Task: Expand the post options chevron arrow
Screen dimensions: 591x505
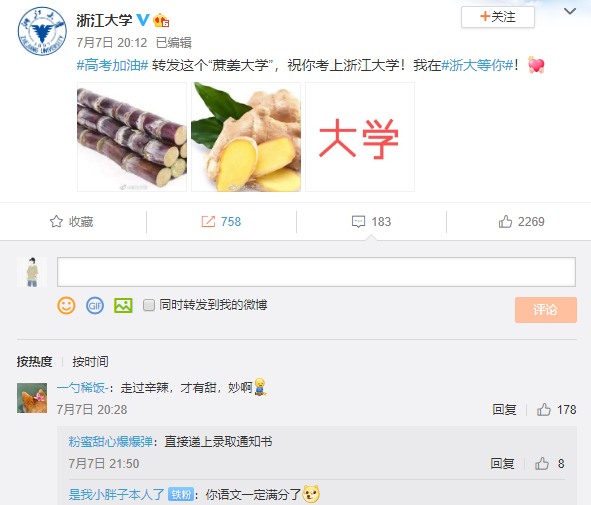Action: pos(570,11)
